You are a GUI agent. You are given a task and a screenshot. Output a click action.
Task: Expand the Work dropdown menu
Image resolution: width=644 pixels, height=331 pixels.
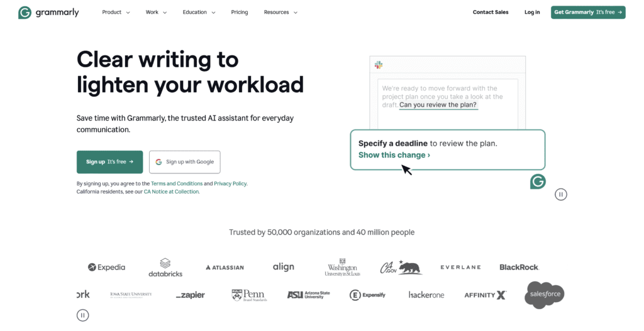(x=156, y=13)
